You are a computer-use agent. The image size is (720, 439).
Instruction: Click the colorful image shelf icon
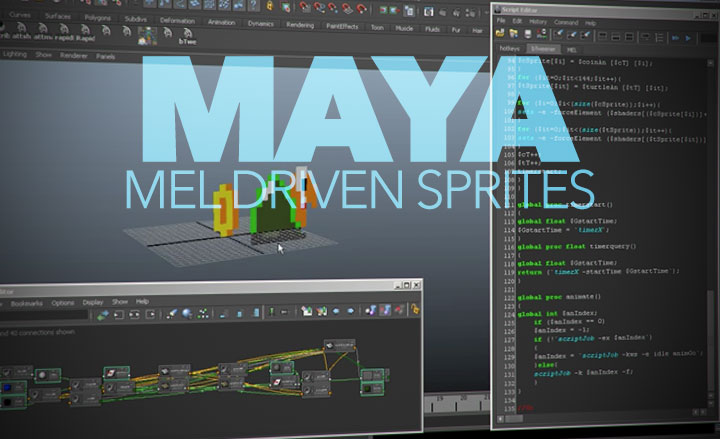(147, 36)
